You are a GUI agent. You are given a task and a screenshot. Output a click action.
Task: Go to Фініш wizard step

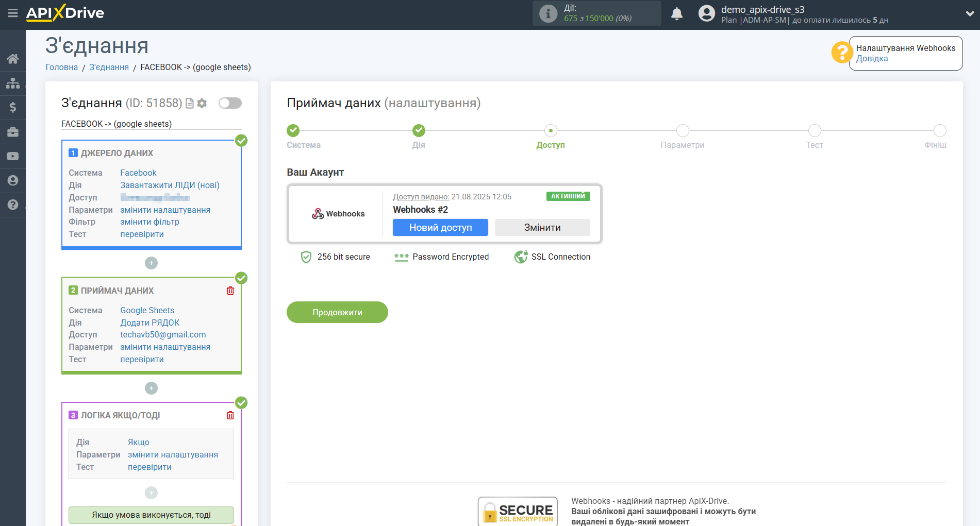940,131
